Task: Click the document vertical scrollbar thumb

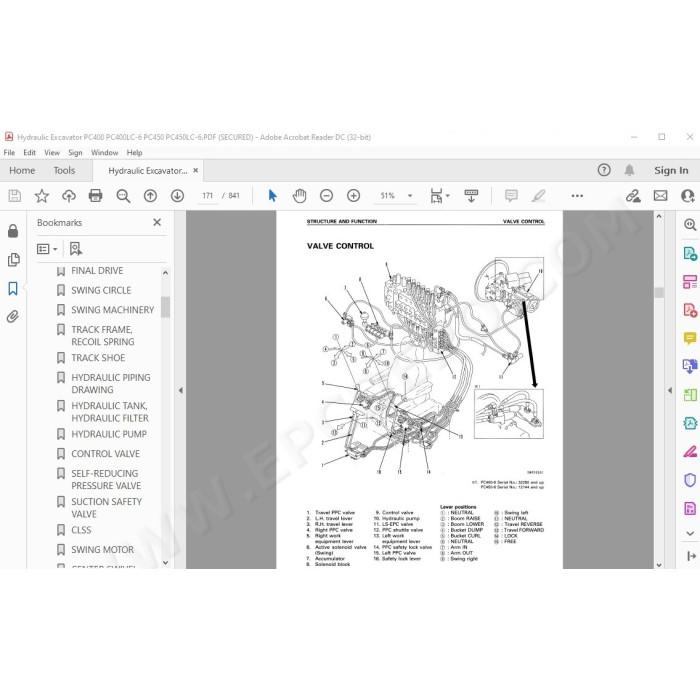Action: (x=659, y=292)
